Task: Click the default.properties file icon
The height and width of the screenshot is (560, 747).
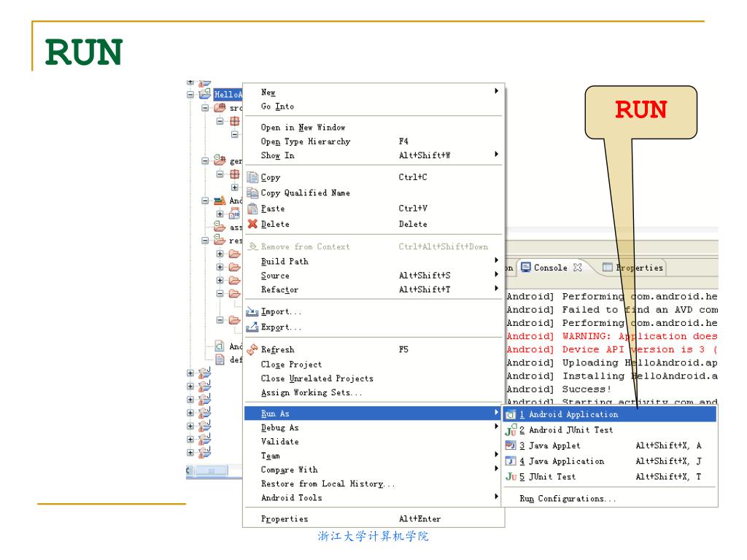Action: [x=220, y=359]
